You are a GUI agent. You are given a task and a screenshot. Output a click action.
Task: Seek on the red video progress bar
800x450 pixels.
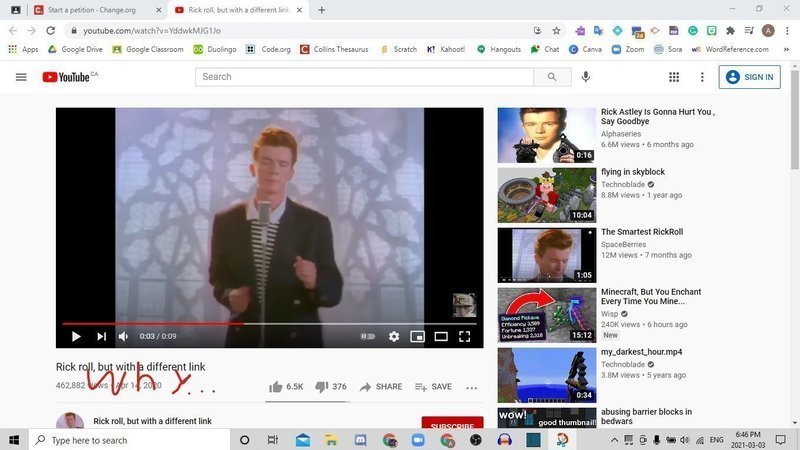coord(269,323)
